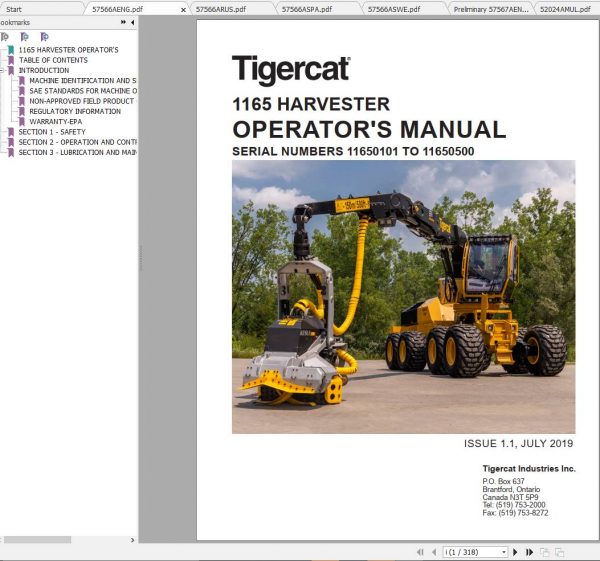Viewport: 600px width, 561px height.
Task: Go to the first page
Action: point(420,552)
